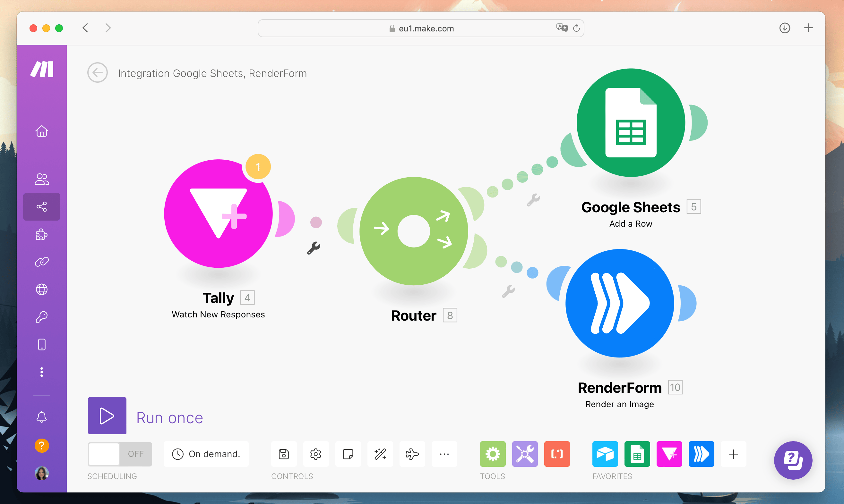The image size is (844, 504).
Task: Open the Team users sidebar icon
Action: (42, 179)
